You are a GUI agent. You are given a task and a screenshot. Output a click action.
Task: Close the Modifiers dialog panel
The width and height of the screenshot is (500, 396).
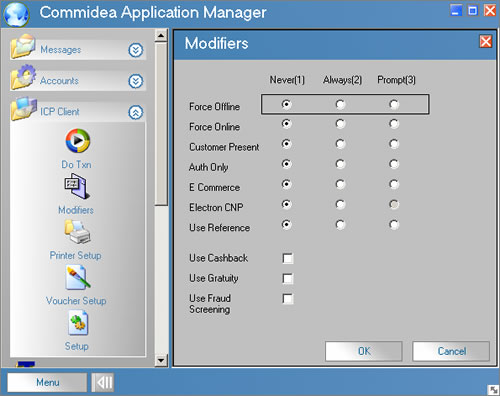coord(485,42)
